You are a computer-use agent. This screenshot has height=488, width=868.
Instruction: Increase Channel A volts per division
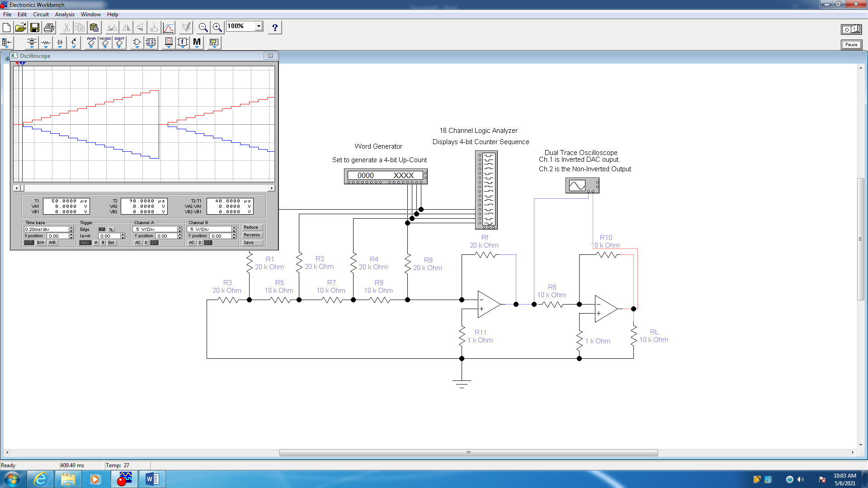point(179,228)
